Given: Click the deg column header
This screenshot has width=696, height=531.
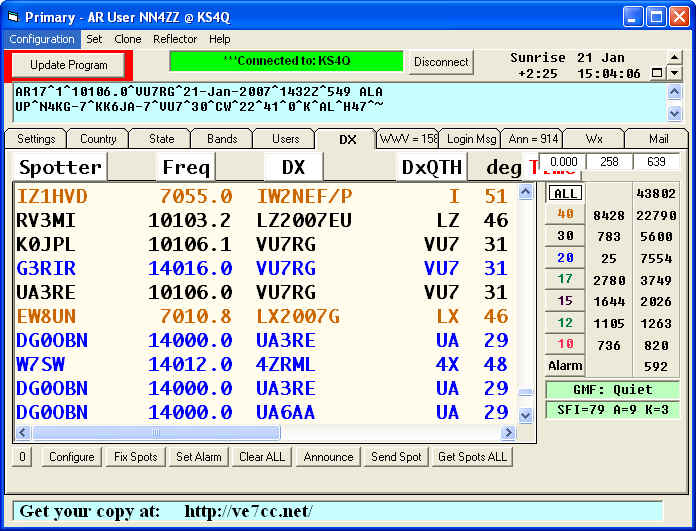Looking at the screenshot, I should pos(503,167).
